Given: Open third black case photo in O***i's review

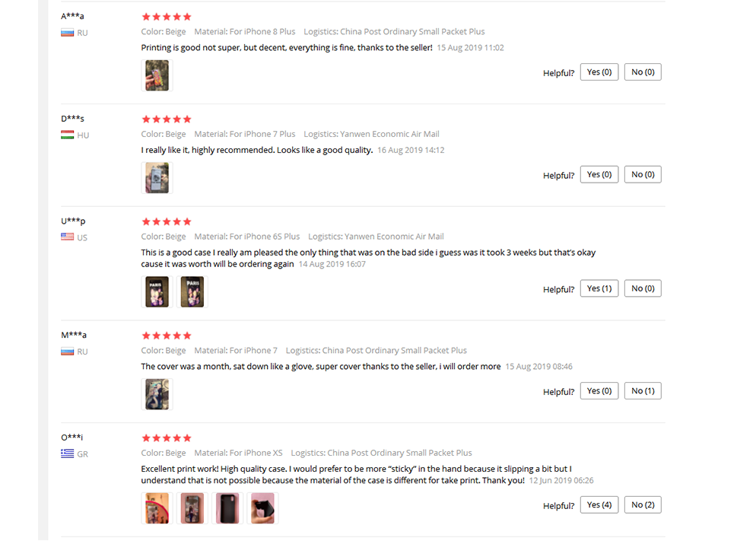Looking at the screenshot, I should point(227,508).
